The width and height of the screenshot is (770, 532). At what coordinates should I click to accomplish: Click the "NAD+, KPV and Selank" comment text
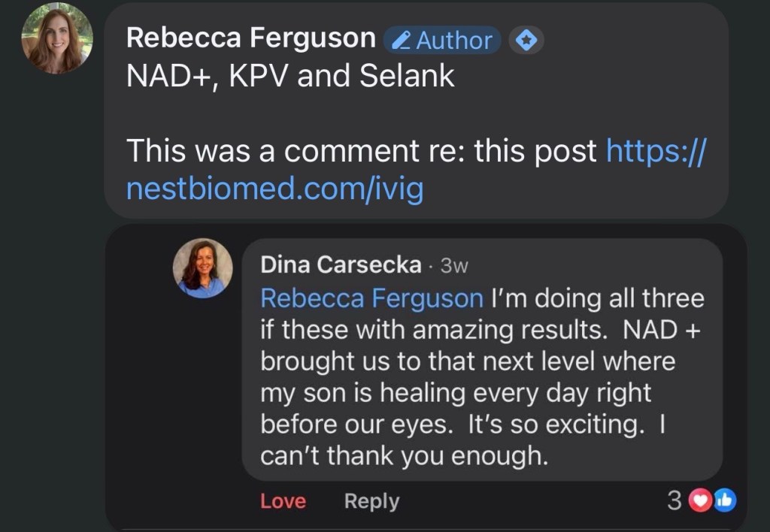click(290, 77)
